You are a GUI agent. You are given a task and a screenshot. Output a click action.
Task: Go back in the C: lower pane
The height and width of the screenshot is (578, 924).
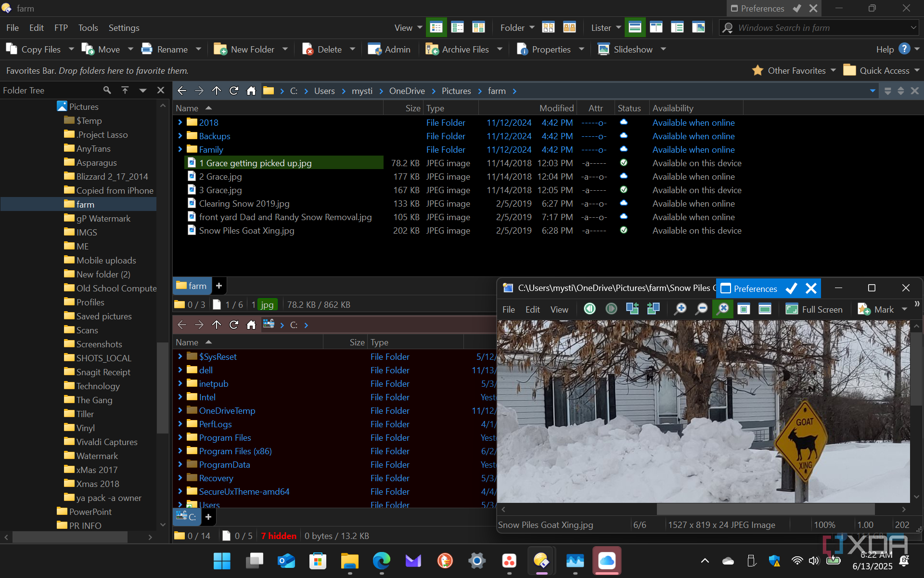182,325
